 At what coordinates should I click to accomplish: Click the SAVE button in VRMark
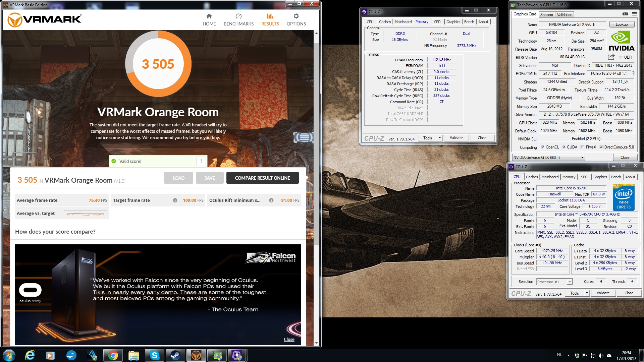[210, 178]
